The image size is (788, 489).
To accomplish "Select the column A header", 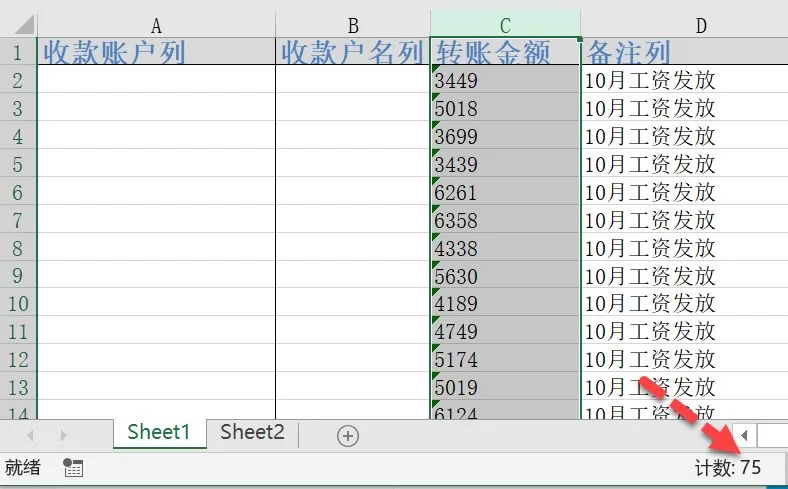I will (x=156, y=25).
